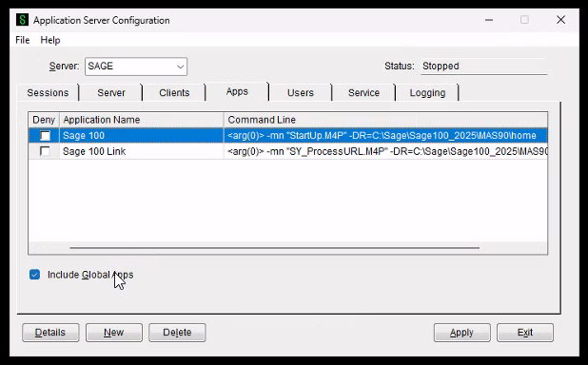Click the Details button

pyautogui.click(x=50, y=333)
